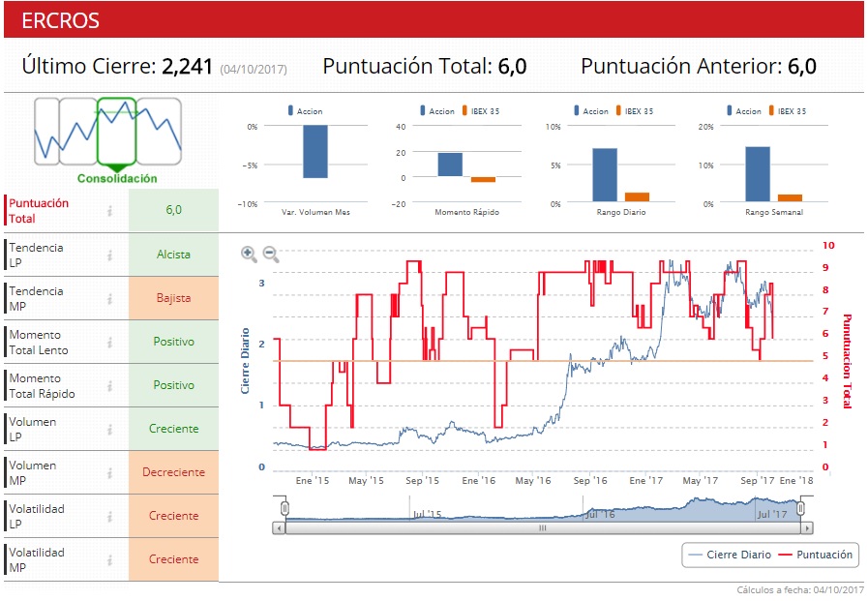Click the Puntuación Anterior 6,0 heading
This screenshot has width=868, height=601.
point(699,67)
